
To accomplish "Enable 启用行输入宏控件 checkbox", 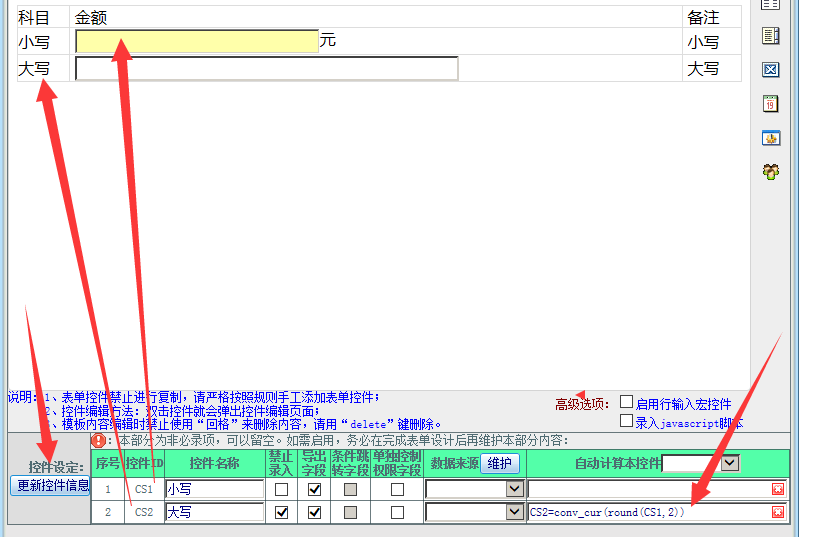I will coord(627,402).
